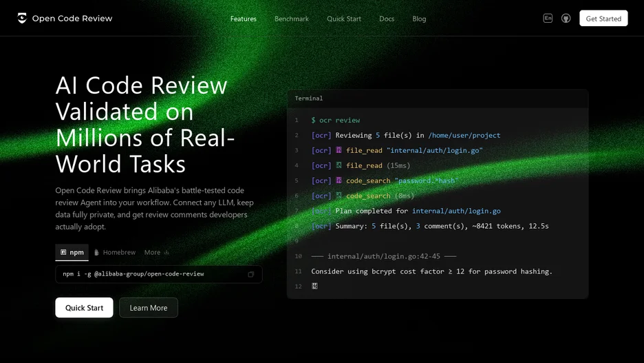The width and height of the screenshot is (644, 363).
Task: Click the npm i -g command field
Action: [158, 274]
